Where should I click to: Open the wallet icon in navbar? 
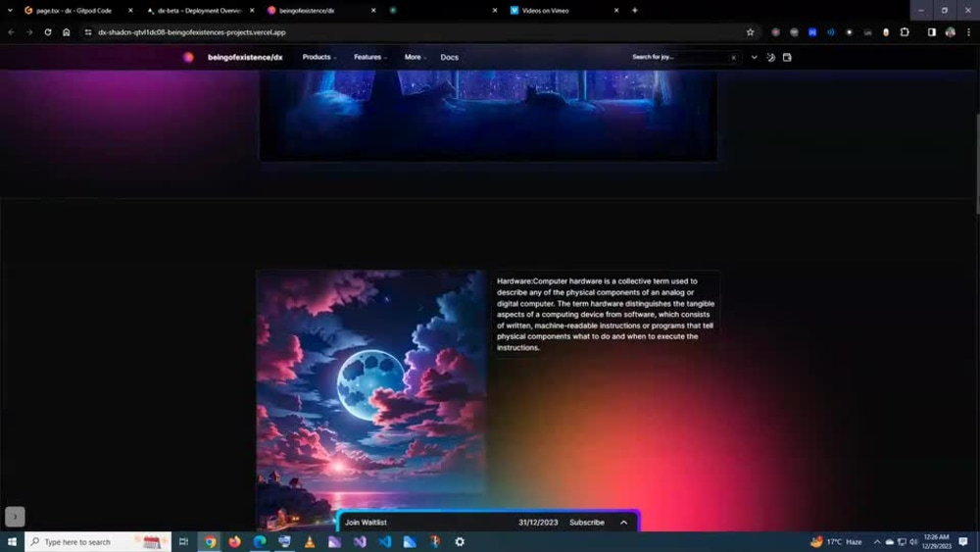787,57
